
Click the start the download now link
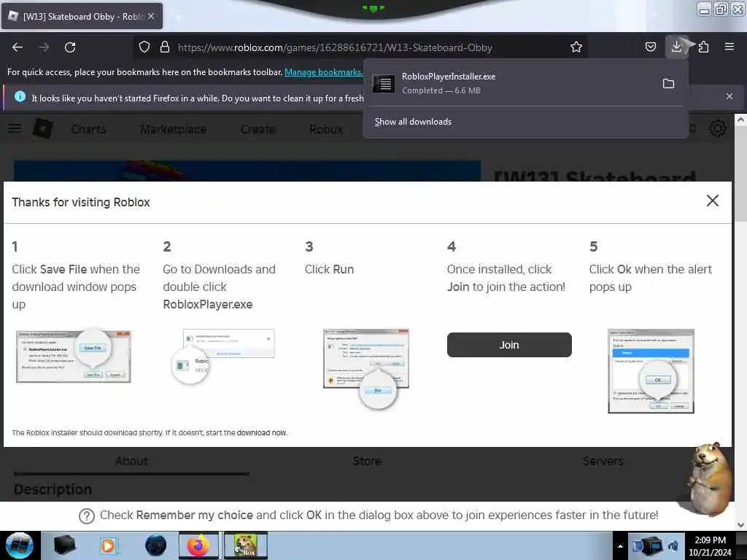tap(262, 433)
